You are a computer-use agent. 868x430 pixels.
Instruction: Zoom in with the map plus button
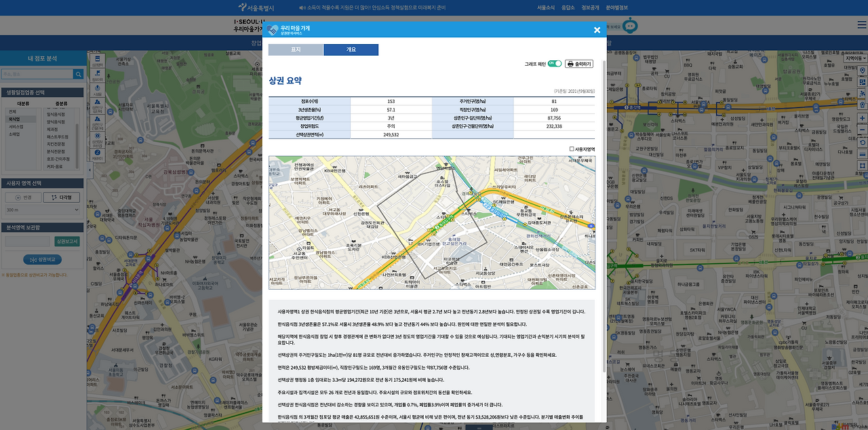tap(863, 118)
